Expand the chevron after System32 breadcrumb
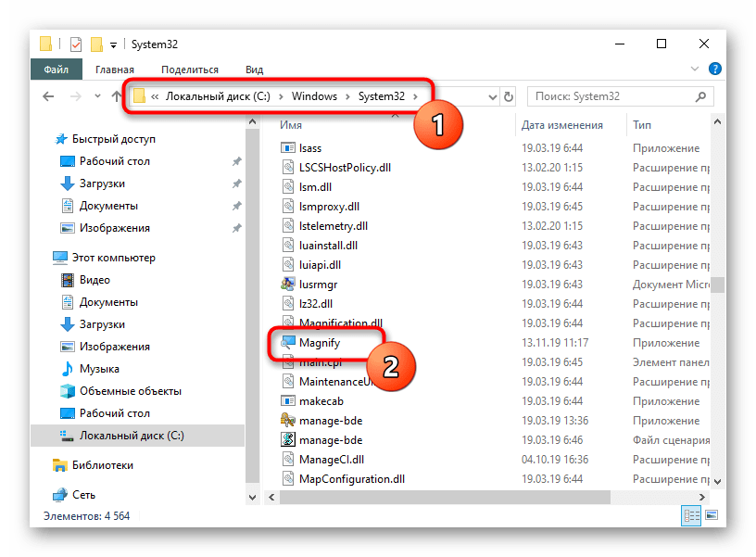Viewport: 756px width, 557px height. [x=415, y=97]
